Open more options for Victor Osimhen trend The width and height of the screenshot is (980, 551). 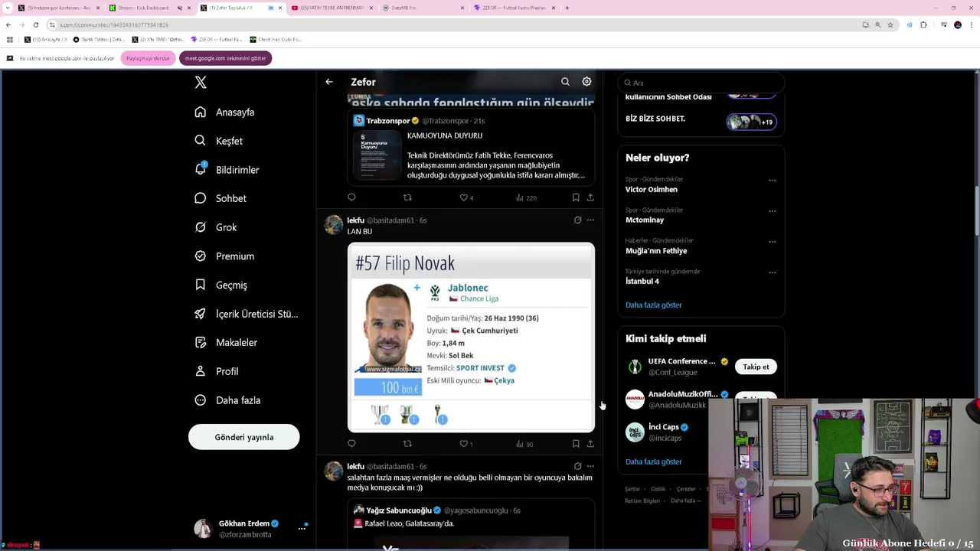(x=772, y=181)
